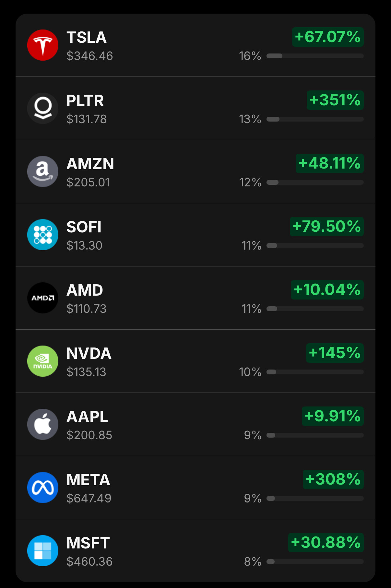Open the SOFI ticker name
Viewport: 391px width, 588px height.
[x=84, y=227]
